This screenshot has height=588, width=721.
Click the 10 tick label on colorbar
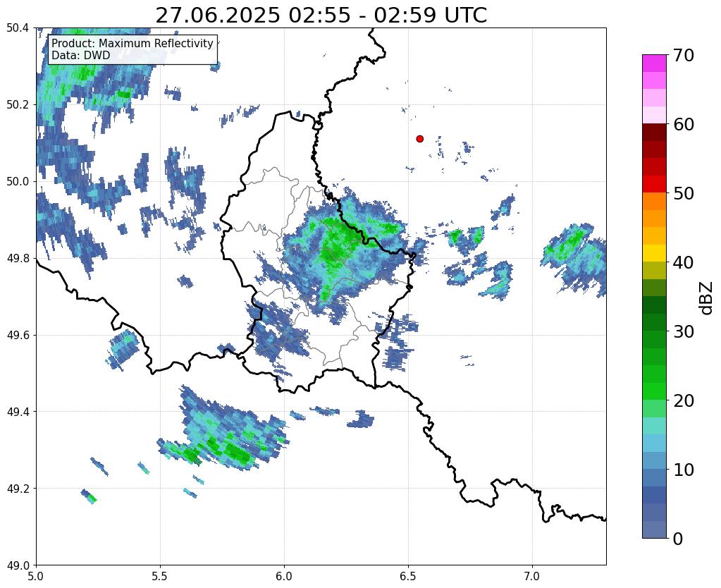coord(683,470)
